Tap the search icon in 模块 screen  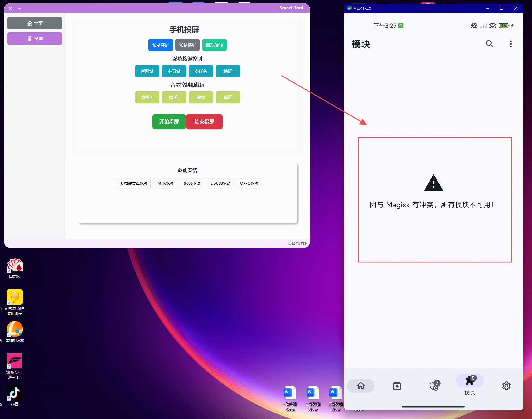pyautogui.click(x=489, y=44)
